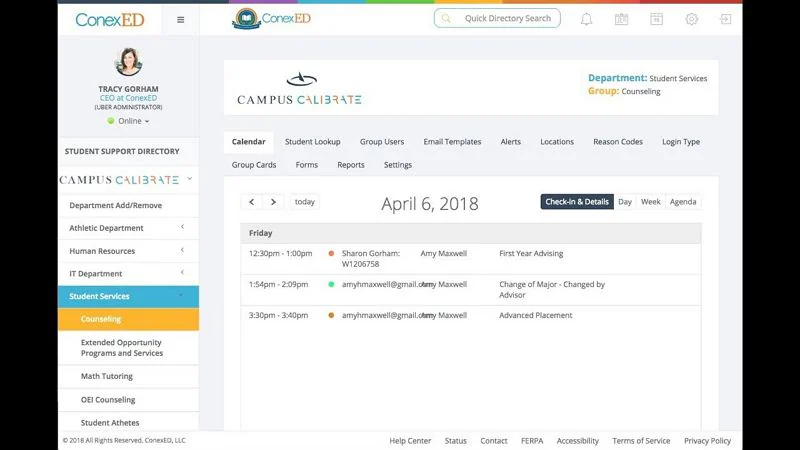Select the Week calendar view
The width and height of the screenshot is (800, 450).
[x=650, y=202]
